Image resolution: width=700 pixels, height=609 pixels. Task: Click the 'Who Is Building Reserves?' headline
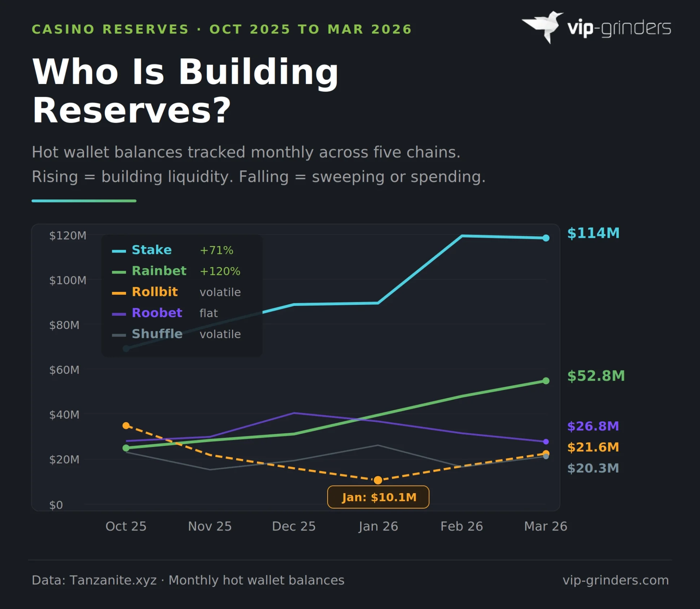tap(185, 91)
